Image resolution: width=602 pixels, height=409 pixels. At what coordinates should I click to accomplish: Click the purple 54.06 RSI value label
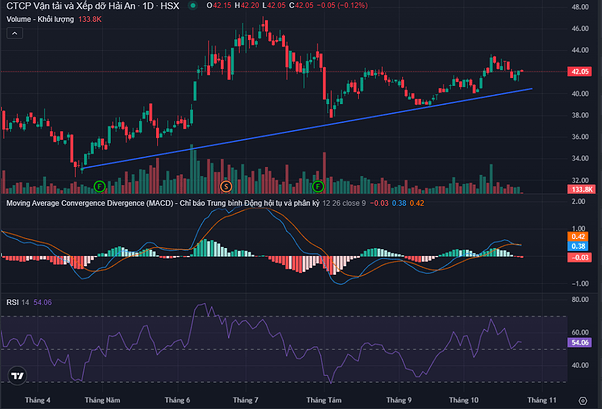[580, 343]
